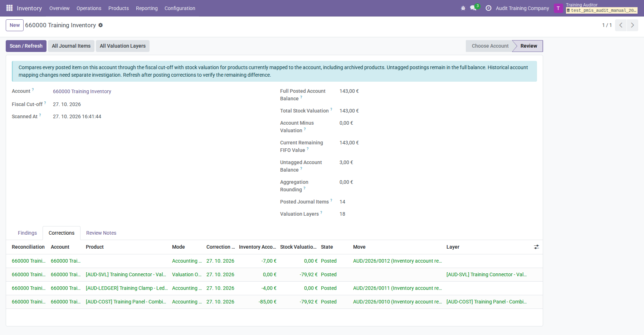Image resolution: width=644 pixels, height=335 pixels.
Task: Click the New button
Action: 15,25
